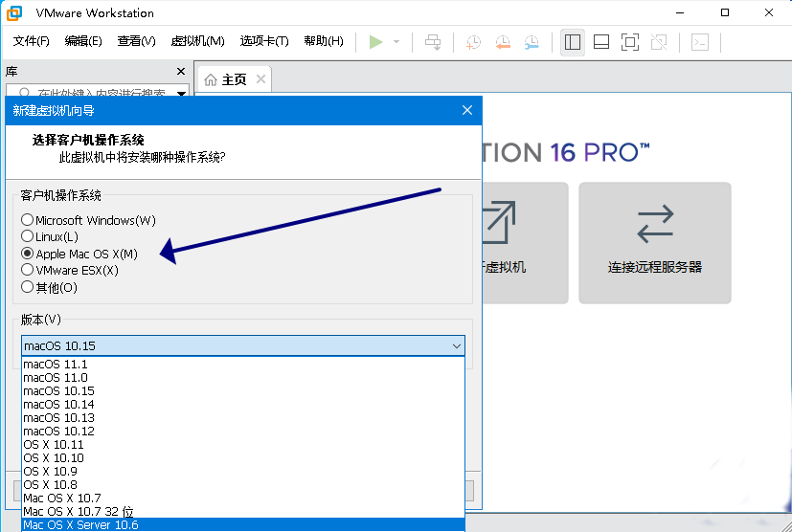This screenshot has width=792, height=532.
Task: Click the 连接远程服务器 tile on home page
Action: (x=655, y=243)
